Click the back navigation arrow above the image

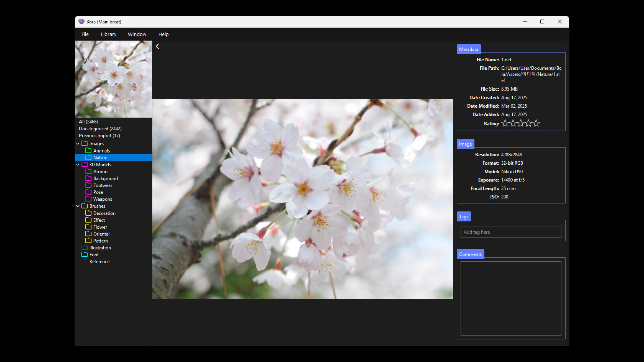tap(157, 46)
